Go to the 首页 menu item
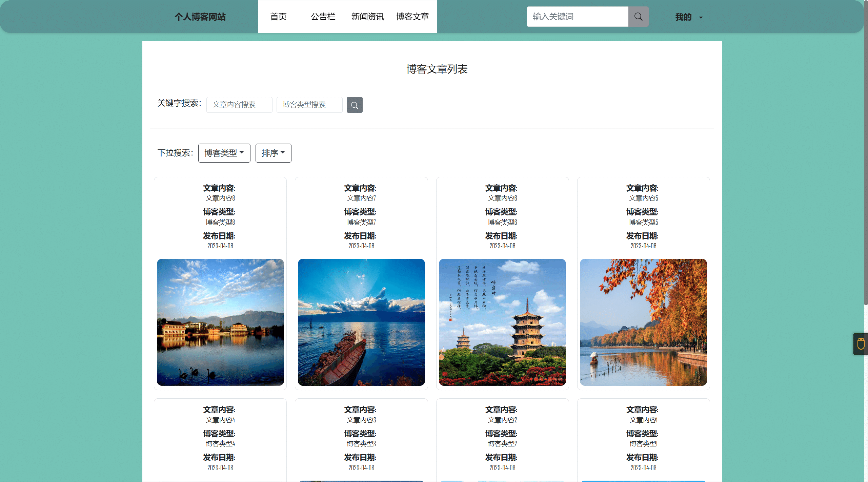Screen dimensions: 868x482 coord(278,17)
